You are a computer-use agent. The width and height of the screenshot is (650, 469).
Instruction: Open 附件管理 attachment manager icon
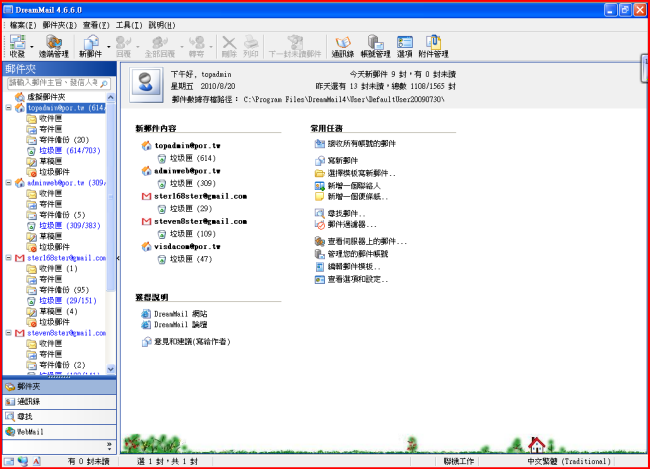[434, 43]
